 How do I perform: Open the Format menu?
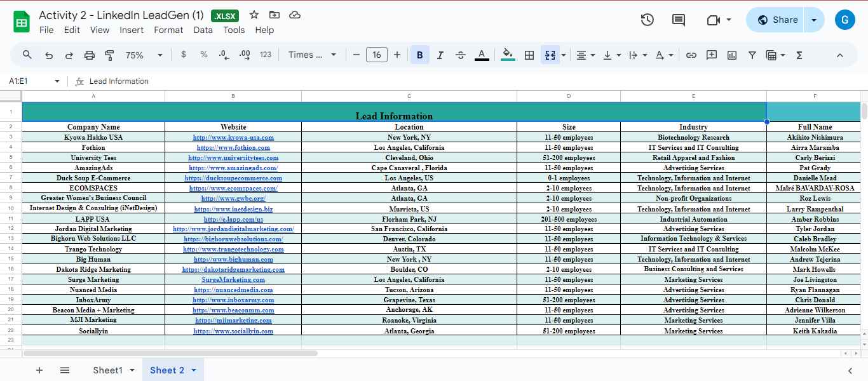[x=168, y=30]
